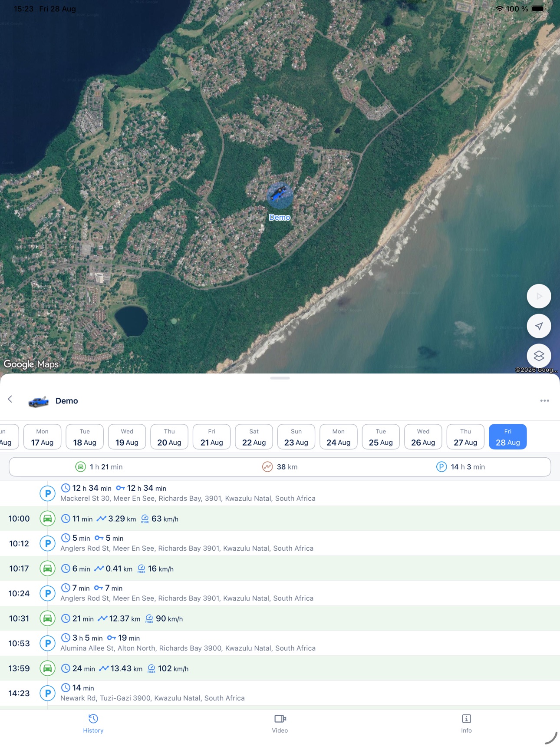Click the parking icon at 10:12
This screenshot has width=560, height=747.
point(48,543)
